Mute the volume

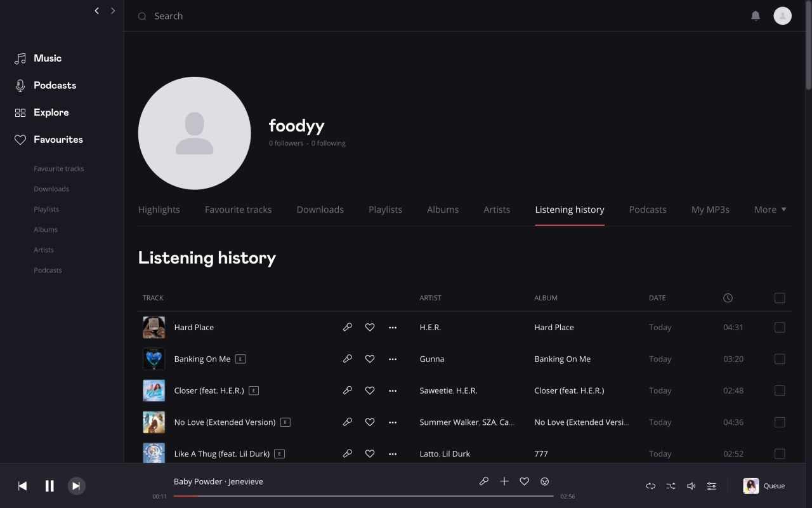pyautogui.click(x=691, y=486)
